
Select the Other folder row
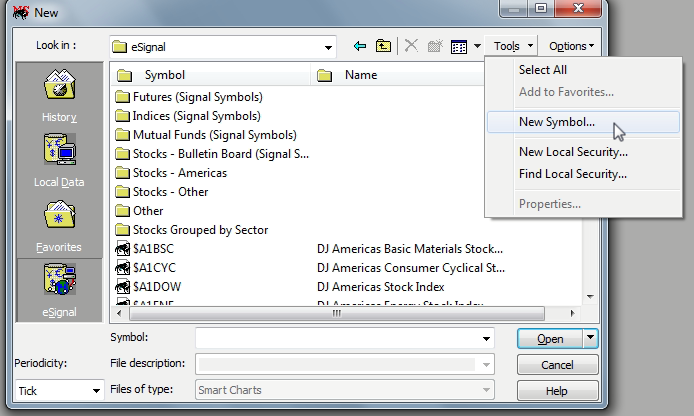point(139,211)
